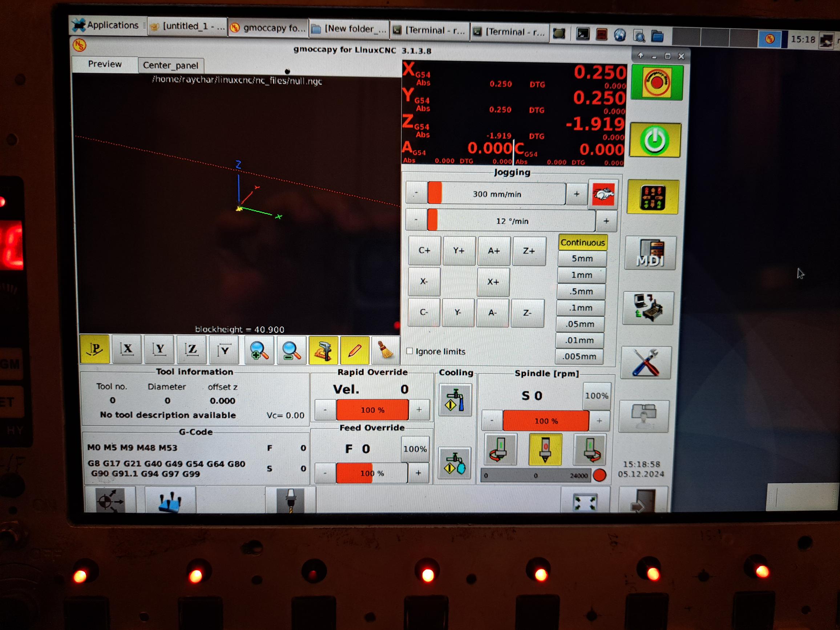The width and height of the screenshot is (840, 630).
Task: Click the emergency stop button
Action: pos(657,83)
